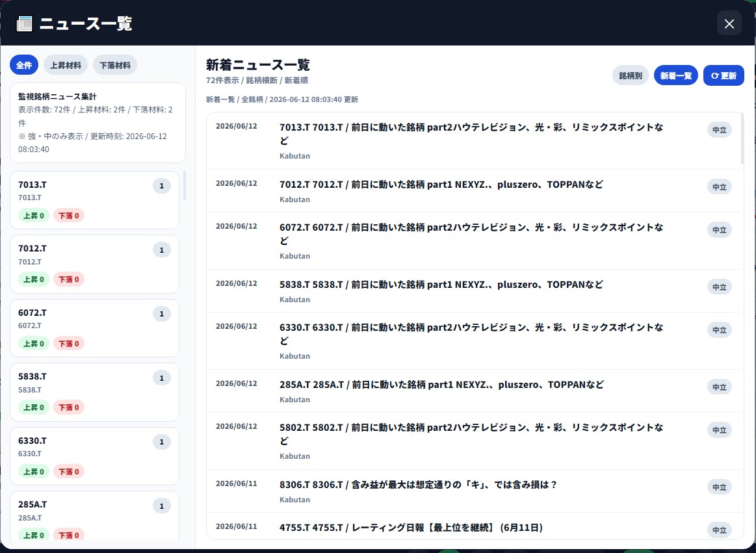Switch to 新着一覧 view
The image size is (756, 553).
click(x=676, y=75)
